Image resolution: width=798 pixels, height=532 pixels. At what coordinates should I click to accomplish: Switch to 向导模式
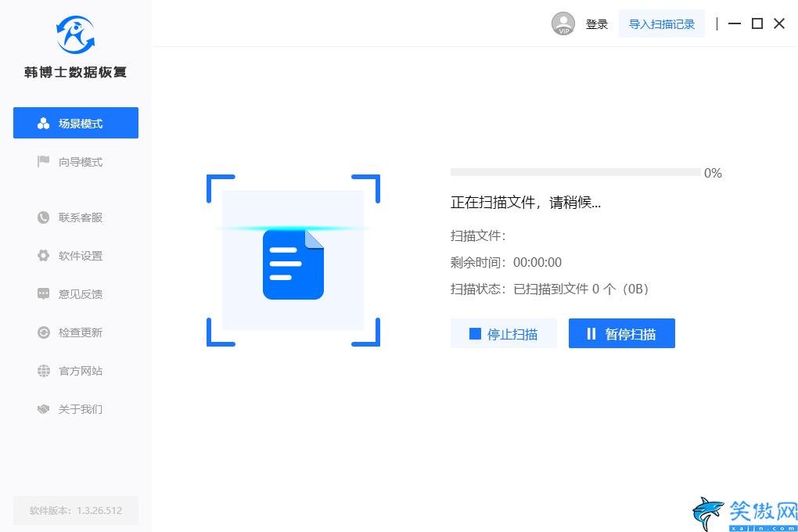70,162
